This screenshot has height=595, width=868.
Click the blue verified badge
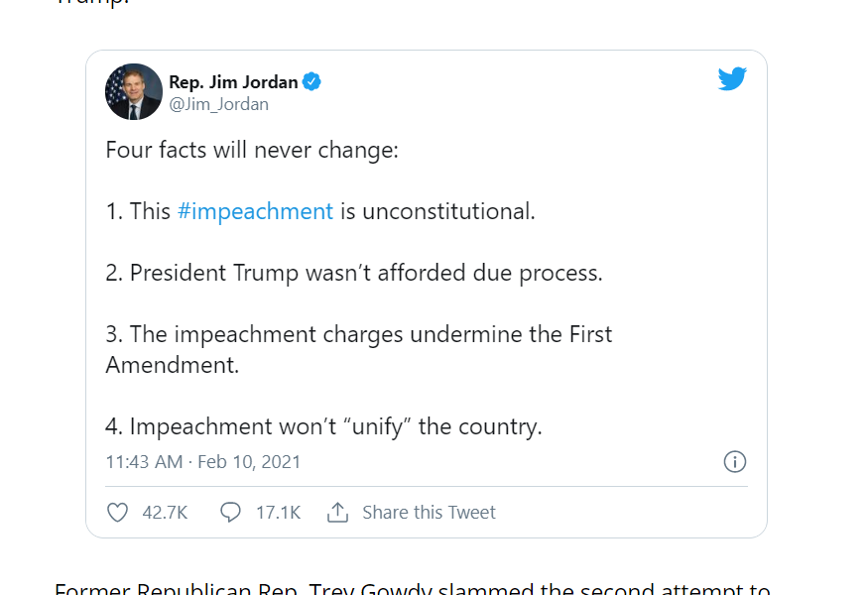tap(311, 82)
